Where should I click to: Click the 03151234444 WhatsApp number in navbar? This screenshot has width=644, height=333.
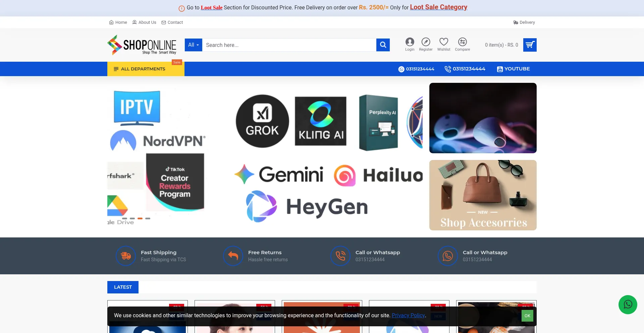point(420,69)
